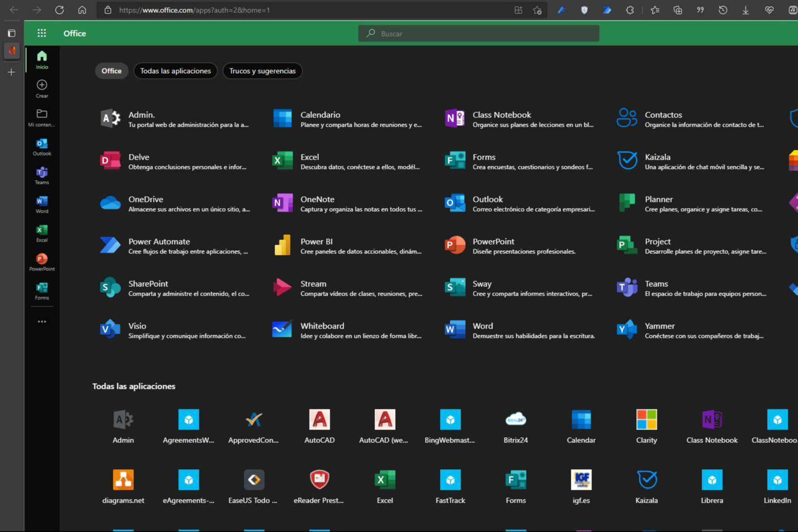This screenshot has width=798, height=532.
Task: Click the Office title link in header
Action: (x=75, y=33)
